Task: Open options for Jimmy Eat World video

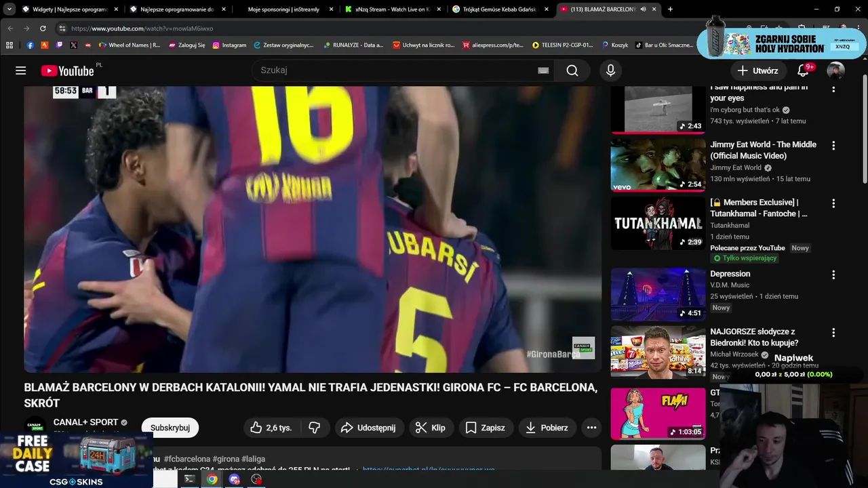Action: [x=833, y=146]
